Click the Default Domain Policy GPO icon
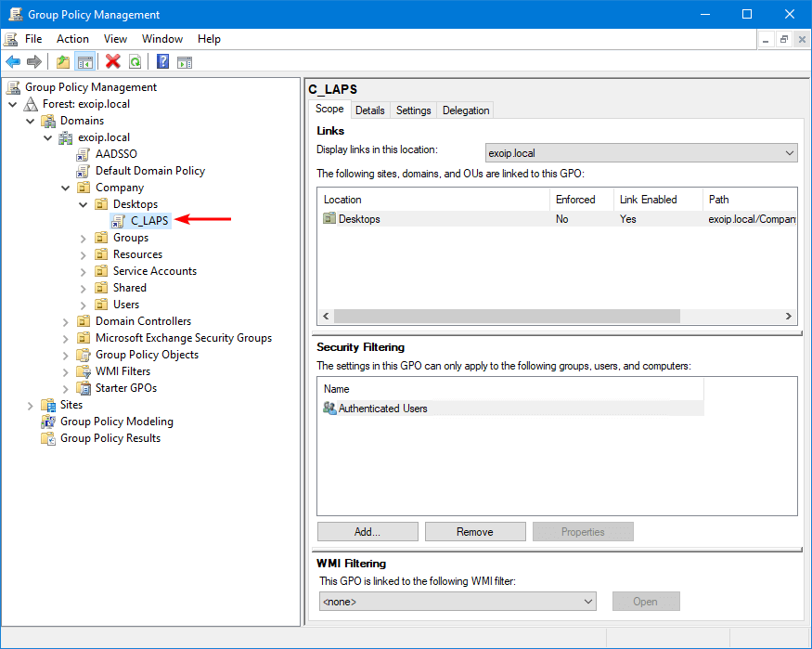 [x=83, y=171]
